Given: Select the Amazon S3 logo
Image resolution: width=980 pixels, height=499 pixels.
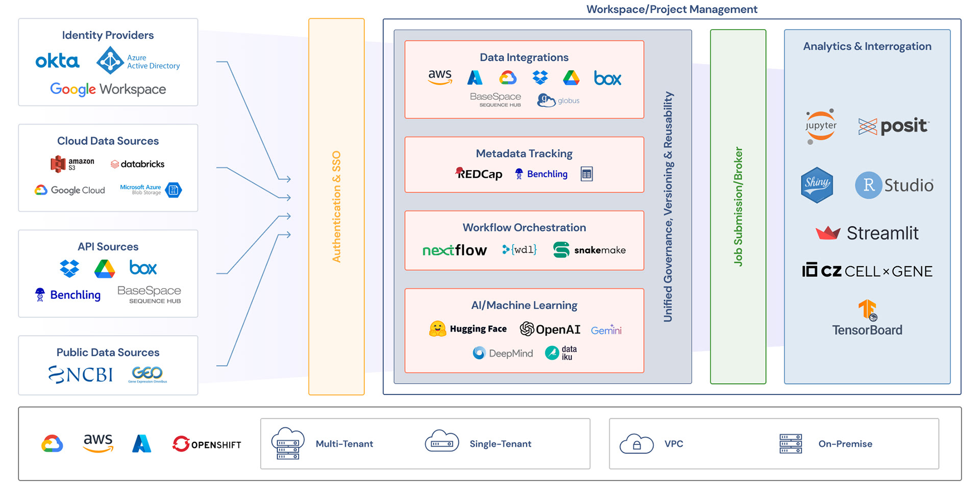Looking at the screenshot, I should [72, 164].
